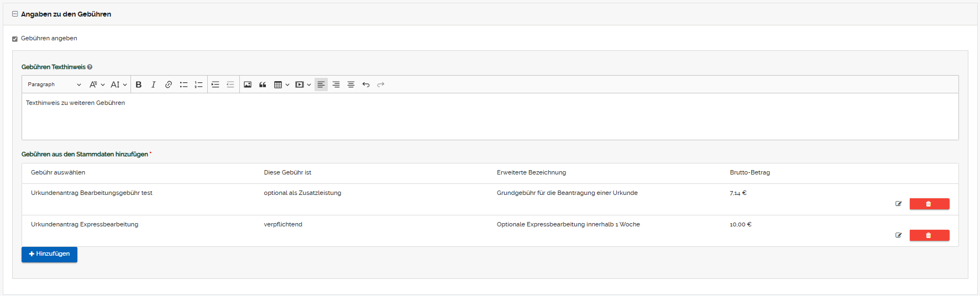Toggle bold formatting in the editor

139,84
